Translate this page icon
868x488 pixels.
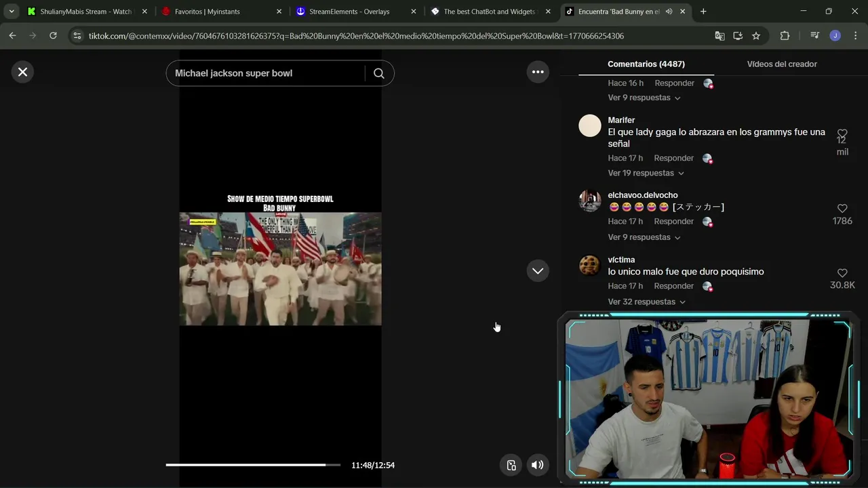point(720,36)
